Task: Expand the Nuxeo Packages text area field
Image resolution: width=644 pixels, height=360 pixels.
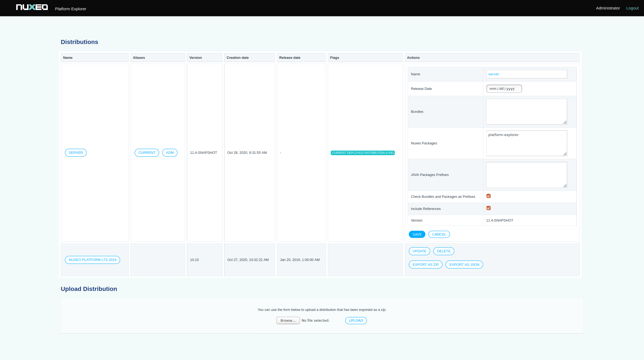Action: [565, 154]
